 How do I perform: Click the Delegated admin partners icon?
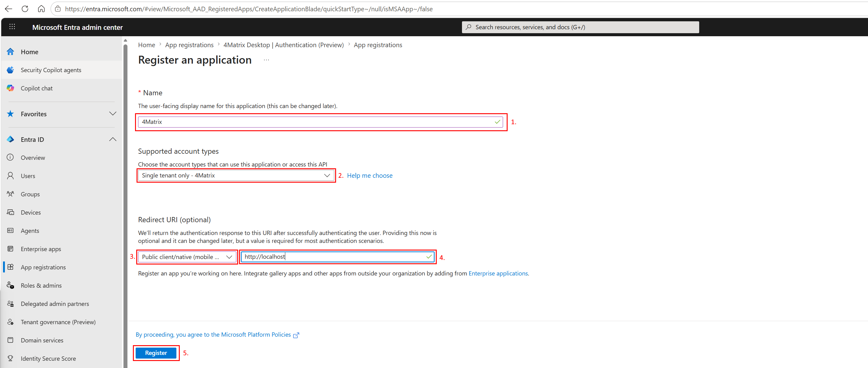coord(10,303)
